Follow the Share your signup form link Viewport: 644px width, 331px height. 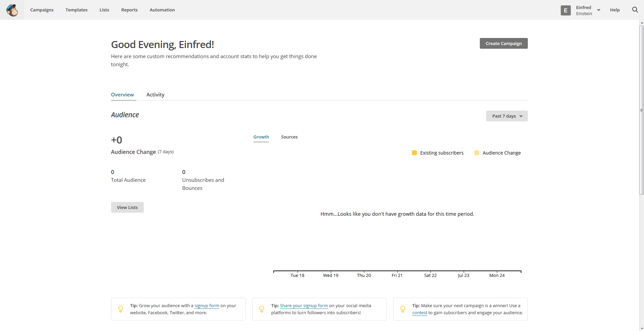click(304, 306)
